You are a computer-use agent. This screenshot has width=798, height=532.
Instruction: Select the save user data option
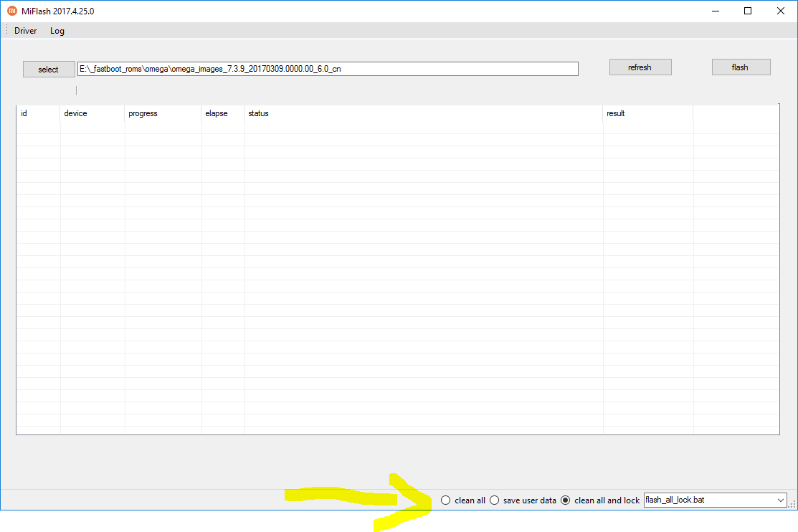pos(523,500)
